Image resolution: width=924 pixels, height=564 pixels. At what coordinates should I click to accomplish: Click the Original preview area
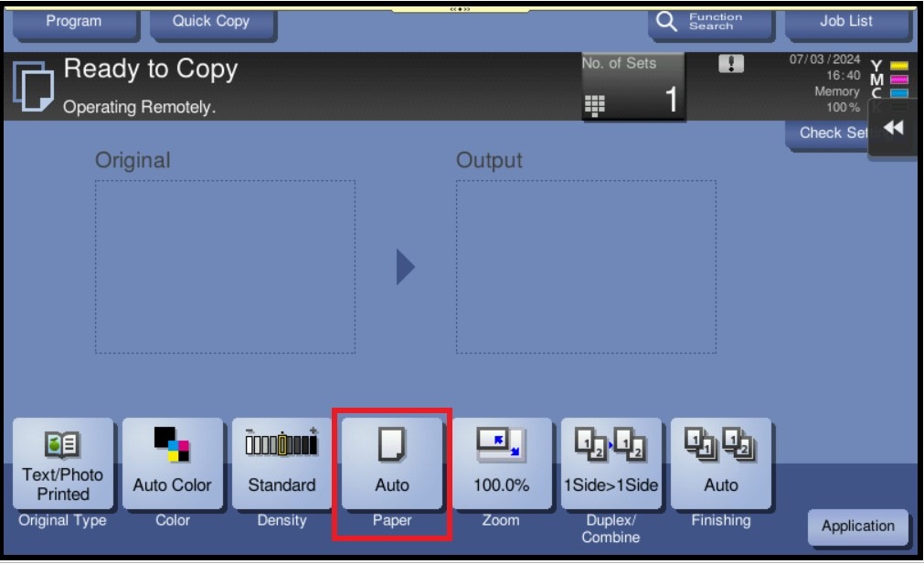[225, 267]
